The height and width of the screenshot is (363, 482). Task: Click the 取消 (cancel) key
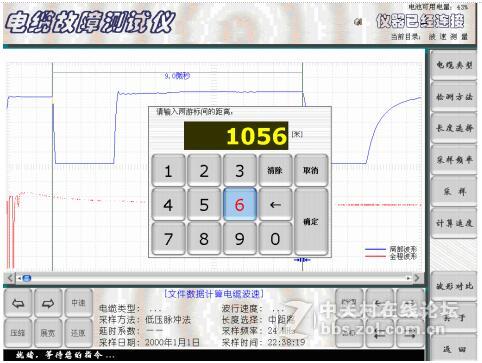pos(311,170)
